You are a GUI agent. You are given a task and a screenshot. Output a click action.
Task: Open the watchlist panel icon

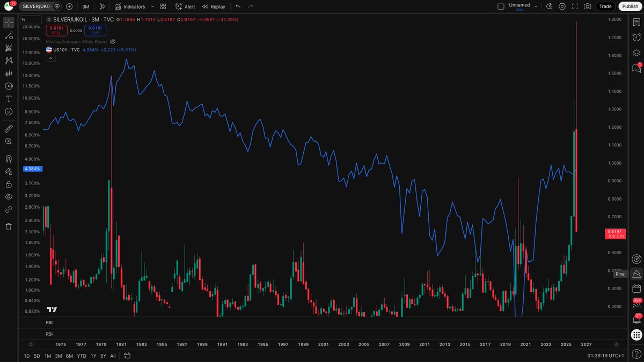[636, 22]
